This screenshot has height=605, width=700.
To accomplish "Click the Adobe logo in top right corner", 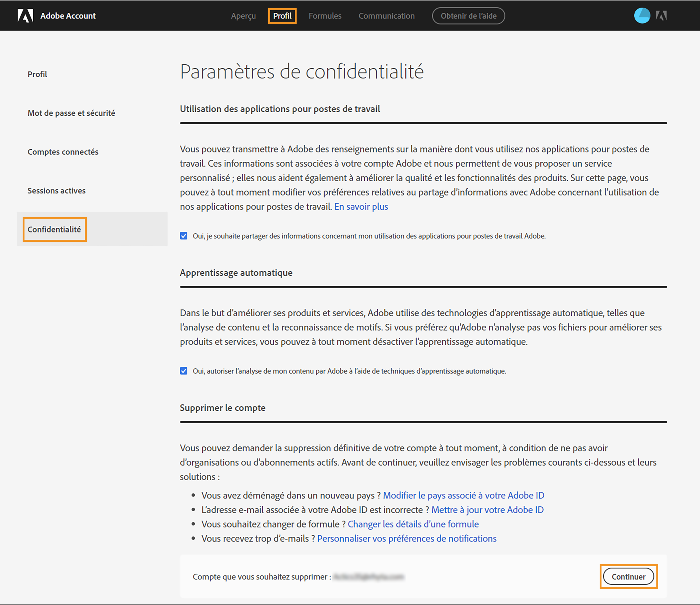I will [661, 16].
